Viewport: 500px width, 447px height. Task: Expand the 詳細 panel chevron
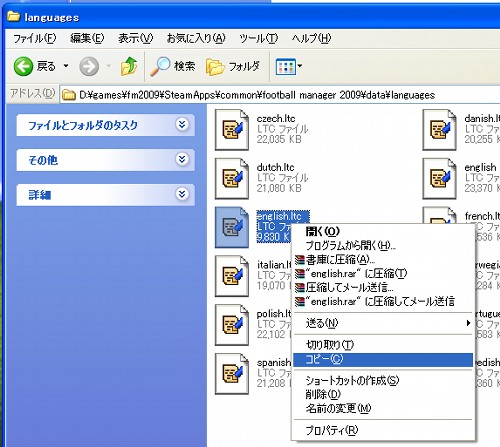pyautogui.click(x=182, y=194)
